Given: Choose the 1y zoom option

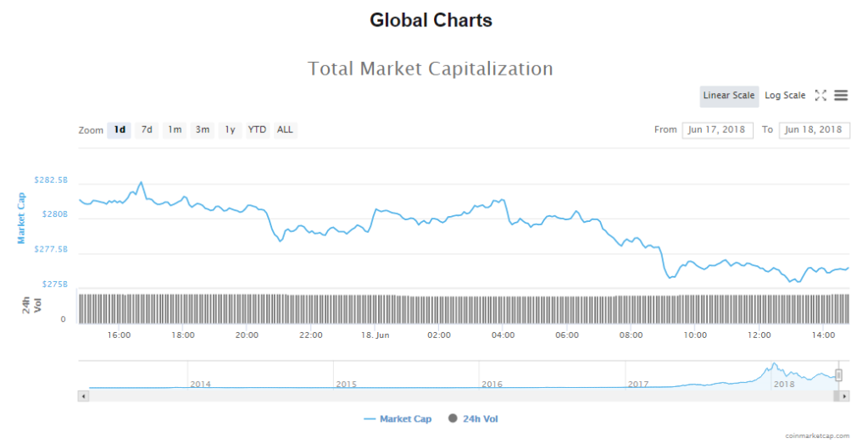Looking at the screenshot, I should tap(230, 130).
